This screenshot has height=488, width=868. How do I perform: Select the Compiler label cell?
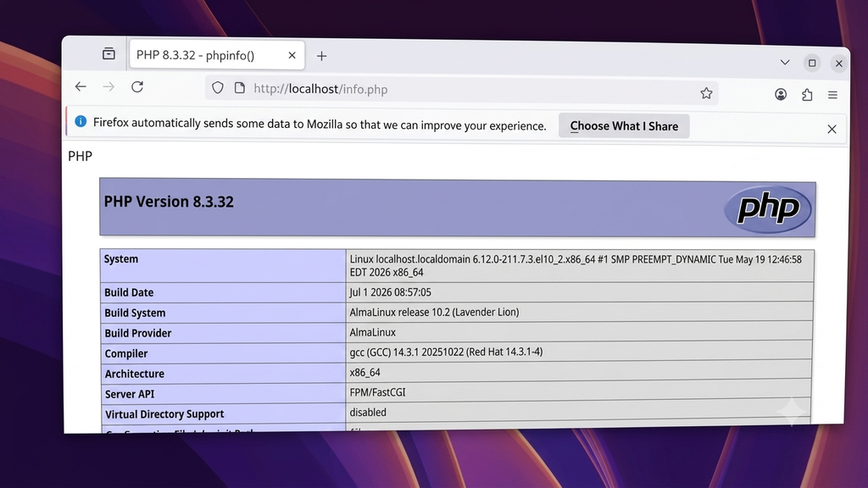pos(223,353)
